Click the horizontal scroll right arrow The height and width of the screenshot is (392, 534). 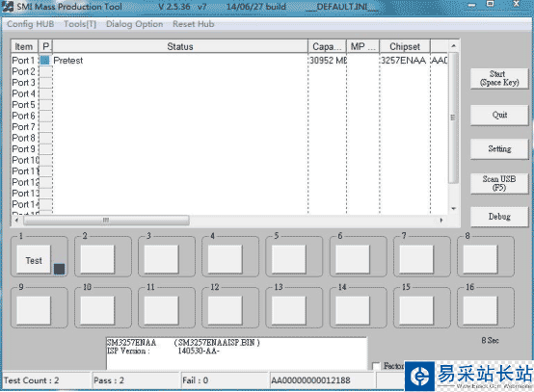pyautogui.click(x=441, y=221)
